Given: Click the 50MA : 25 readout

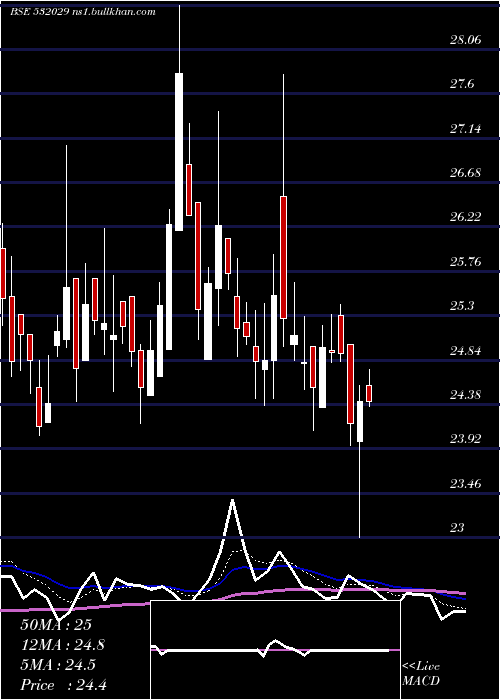Looking at the screenshot, I should click(x=56, y=625).
